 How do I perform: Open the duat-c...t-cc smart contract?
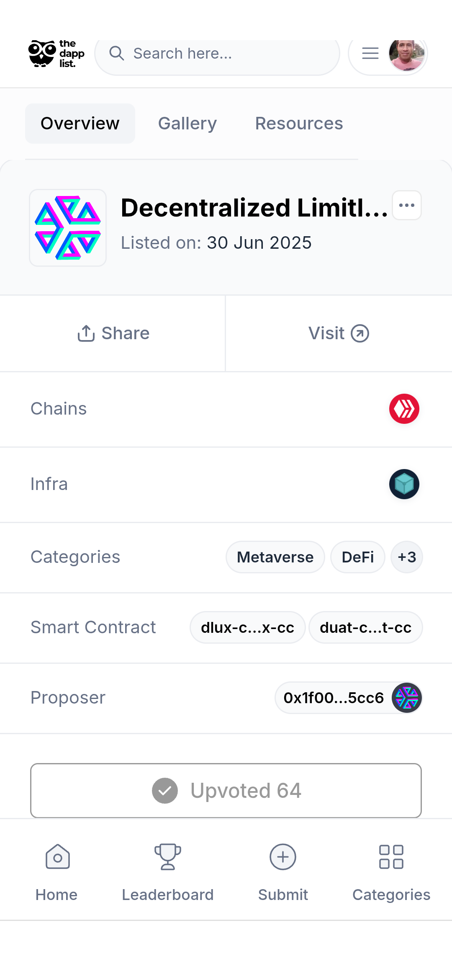pyautogui.click(x=366, y=627)
